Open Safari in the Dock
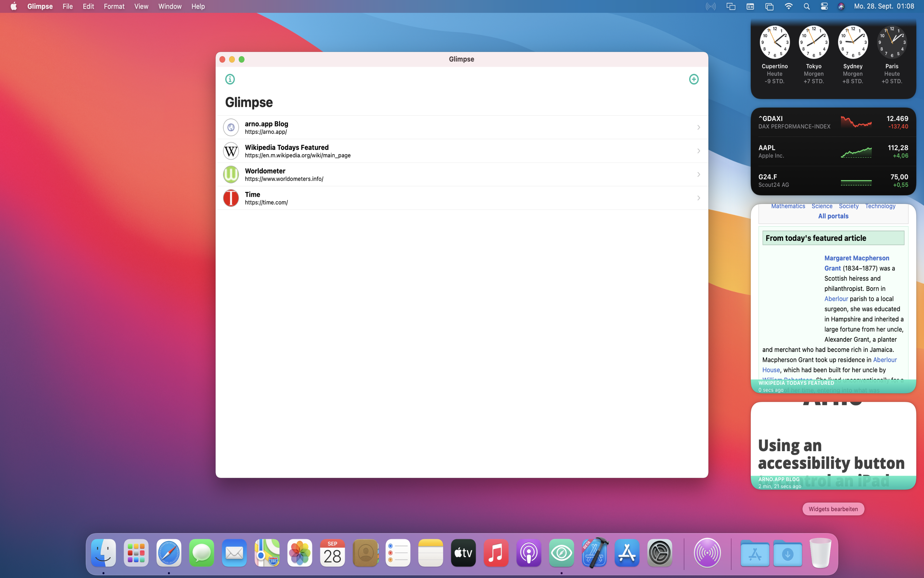Image resolution: width=924 pixels, height=578 pixels. pos(169,553)
